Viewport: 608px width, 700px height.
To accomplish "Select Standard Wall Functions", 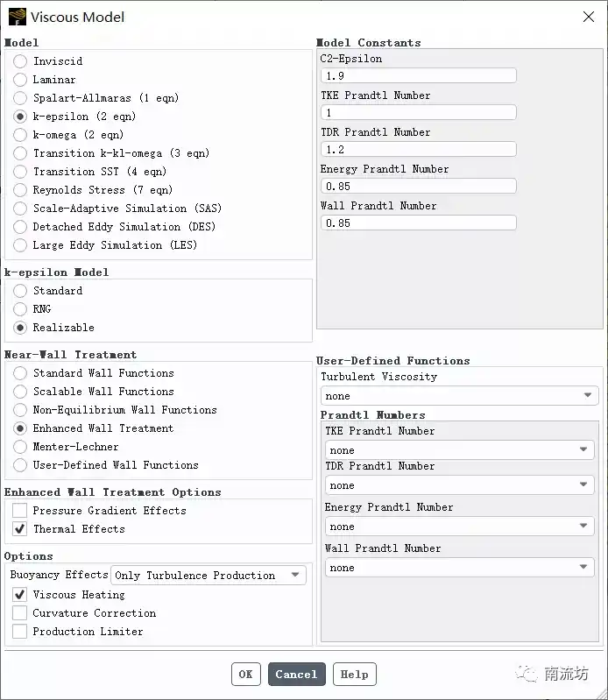I will click(20, 372).
